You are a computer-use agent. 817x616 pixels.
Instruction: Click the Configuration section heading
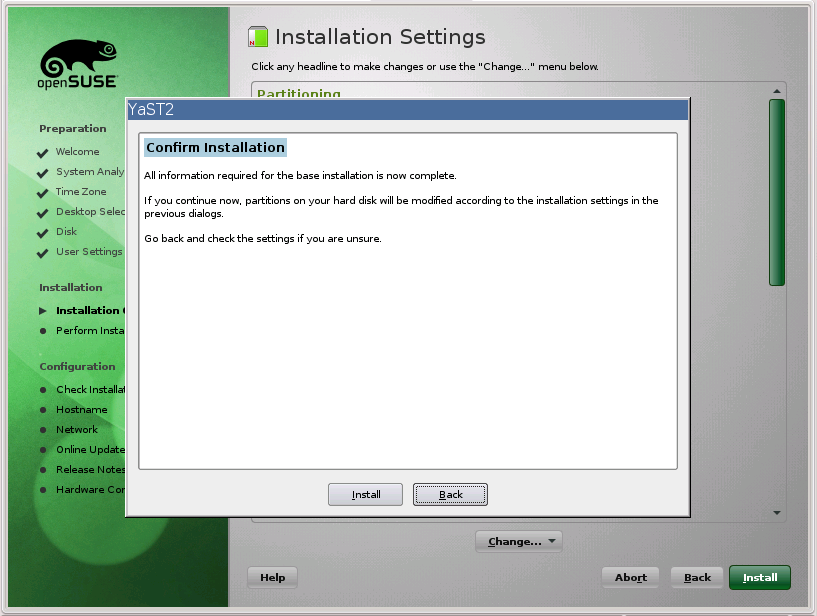[x=77, y=366]
